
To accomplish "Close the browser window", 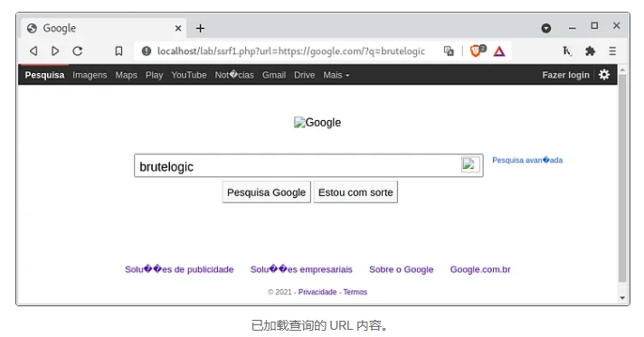I will click(x=617, y=25).
